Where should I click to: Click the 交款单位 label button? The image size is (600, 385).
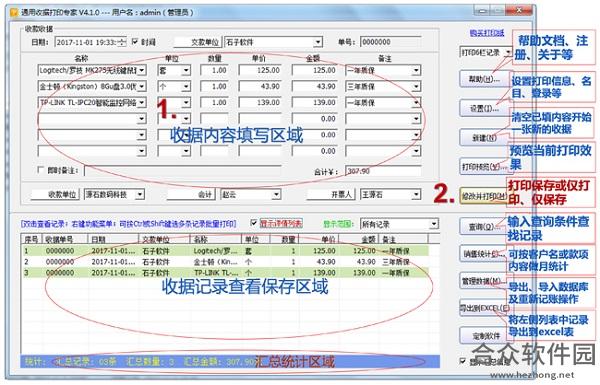pos(197,42)
